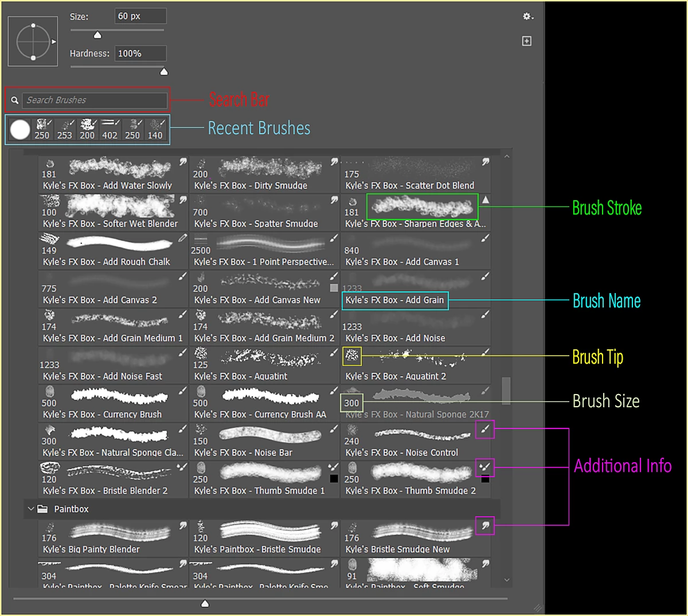
Task: Select Kyle's Big Painty Blender brush
Action: 114,538
